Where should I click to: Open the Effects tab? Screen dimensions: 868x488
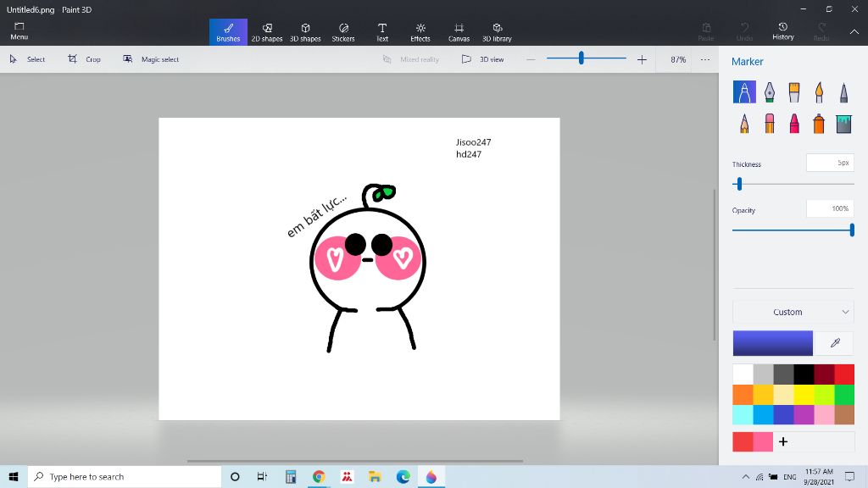[x=420, y=32]
